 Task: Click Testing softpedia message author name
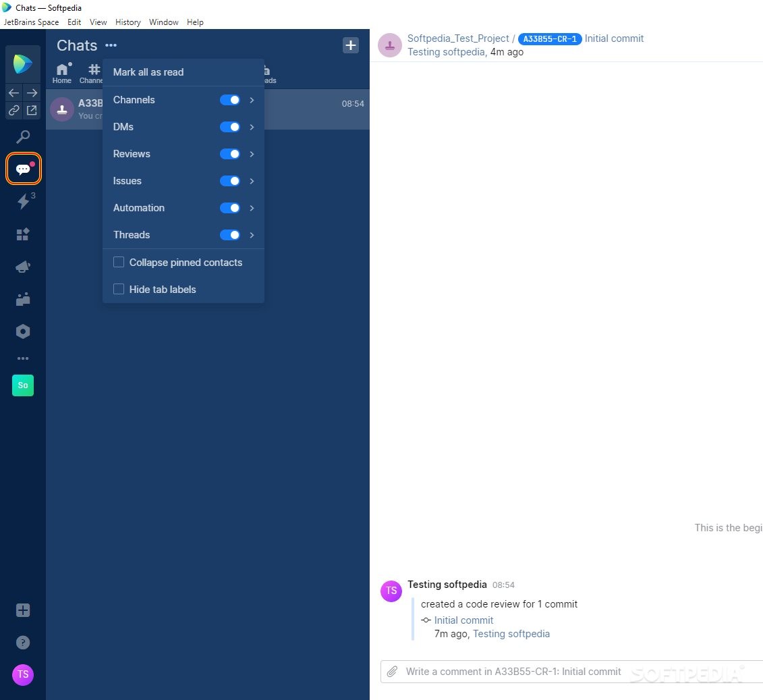[x=447, y=585]
